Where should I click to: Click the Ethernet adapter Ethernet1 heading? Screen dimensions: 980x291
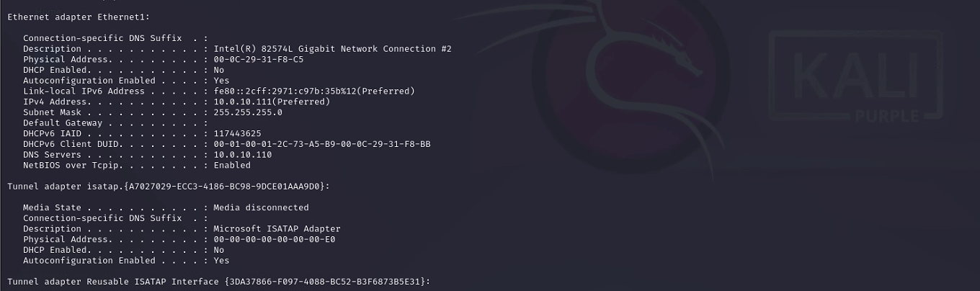[x=79, y=16]
